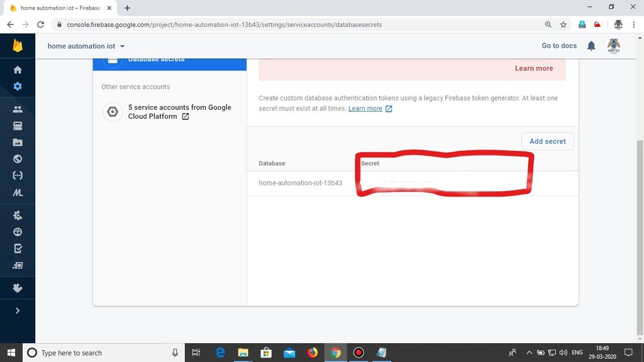Screen dimensions: 644x362
Task: Close the home automation iot browser tab
Action: pos(109,8)
